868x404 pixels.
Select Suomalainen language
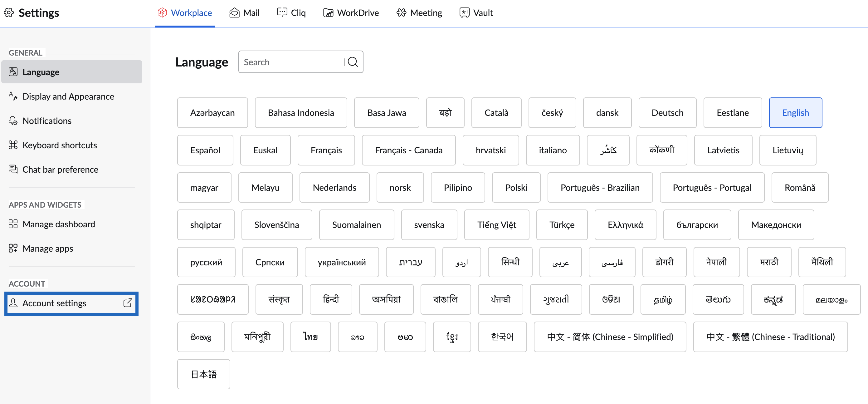coord(357,224)
